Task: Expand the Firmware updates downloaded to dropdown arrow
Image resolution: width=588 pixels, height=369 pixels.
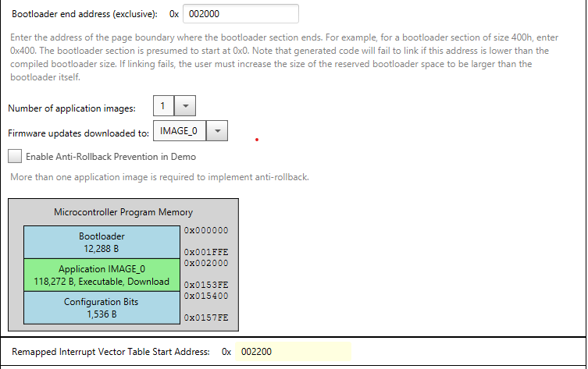Action: 218,132
